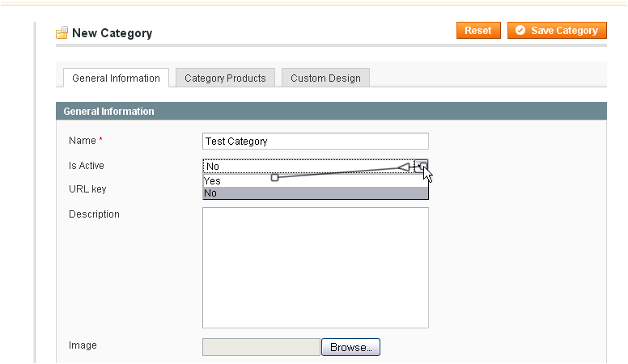This screenshot has height=364, width=628.
Task: Focus the Name field containing Test Category
Action: 315,142
